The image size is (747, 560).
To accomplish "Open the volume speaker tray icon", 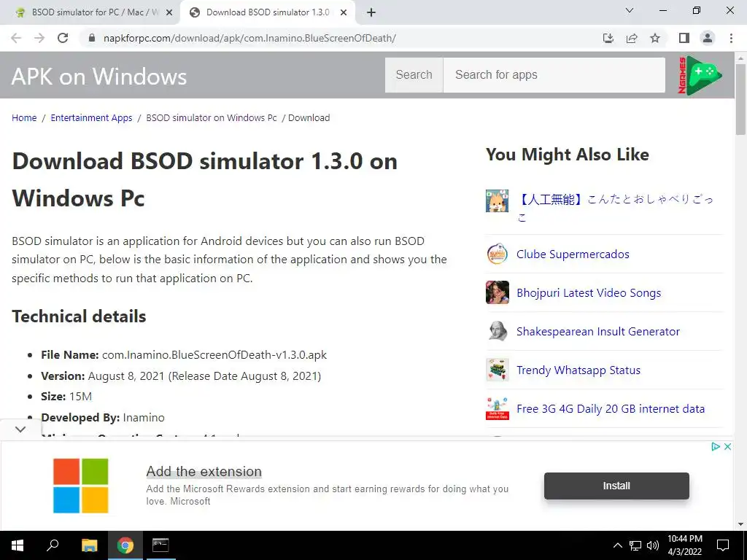I will coord(653,545).
